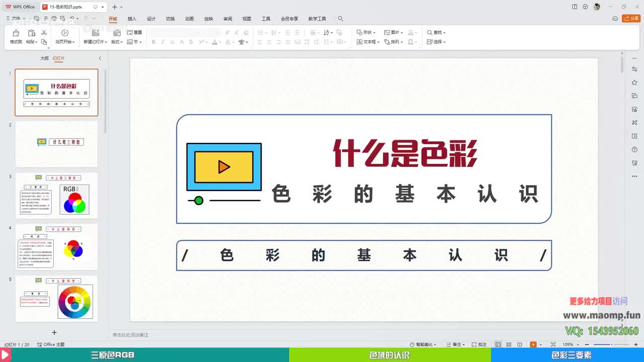
Task: Open the search magnifier beside the ribbon tabs
Action: click(x=341, y=19)
